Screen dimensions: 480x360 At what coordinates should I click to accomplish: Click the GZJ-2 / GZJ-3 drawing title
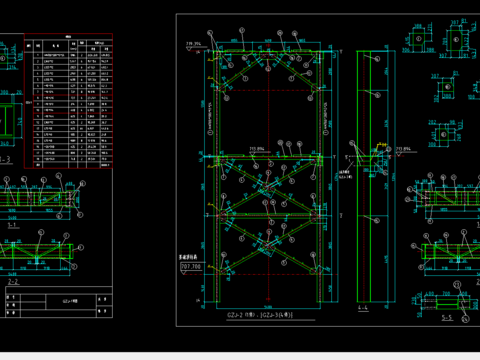coord(260,315)
